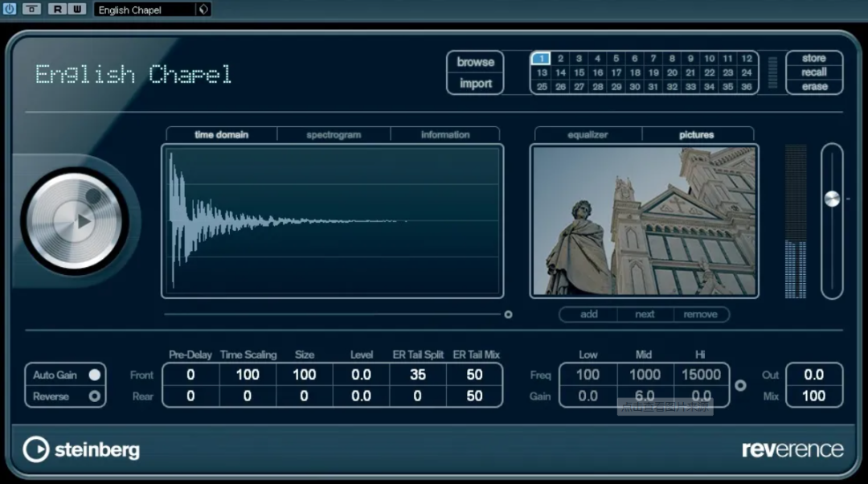The height and width of the screenshot is (484, 868).
Task: Select program slot 12
Action: pyautogui.click(x=747, y=58)
